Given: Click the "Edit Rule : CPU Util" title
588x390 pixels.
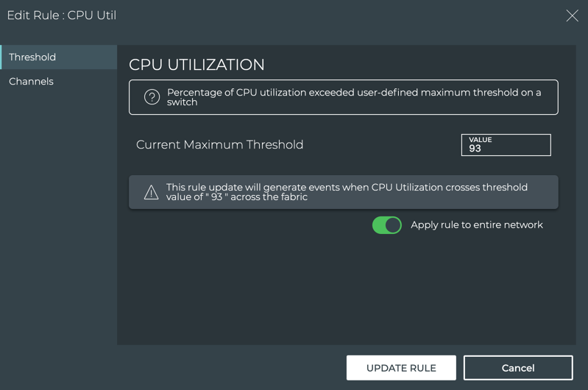Looking at the screenshot, I should pos(62,15).
